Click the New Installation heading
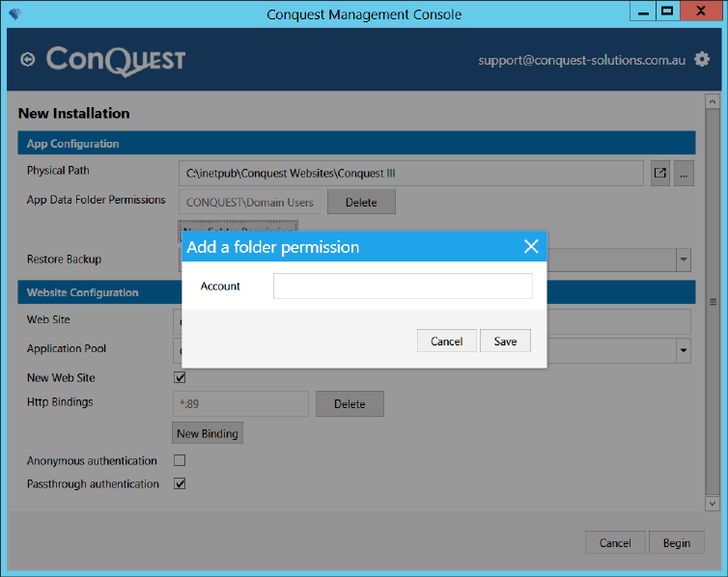Viewport: 728px width, 577px height. [x=73, y=113]
